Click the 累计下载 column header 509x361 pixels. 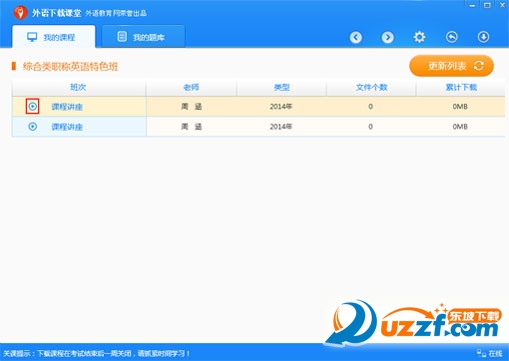tap(461, 87)
